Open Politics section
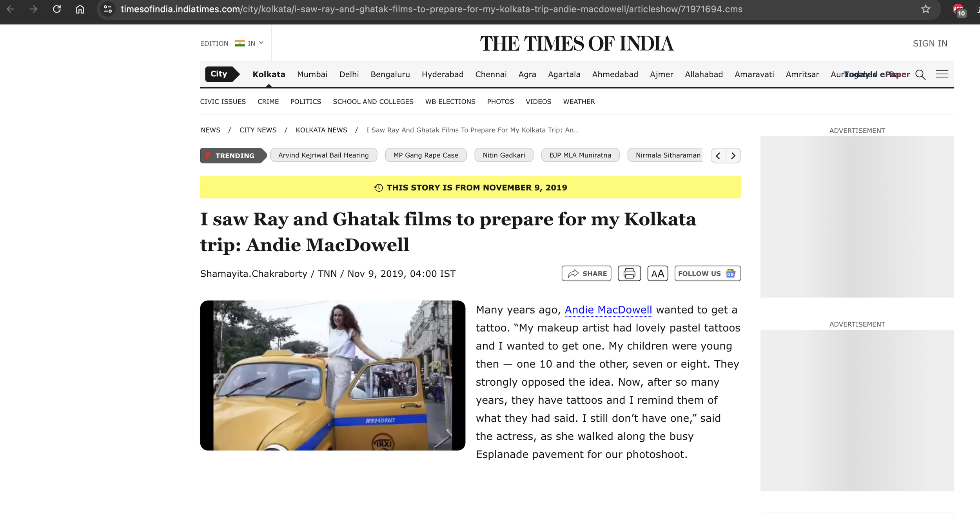Screen dimensions: 980x517 click(306, 102)
